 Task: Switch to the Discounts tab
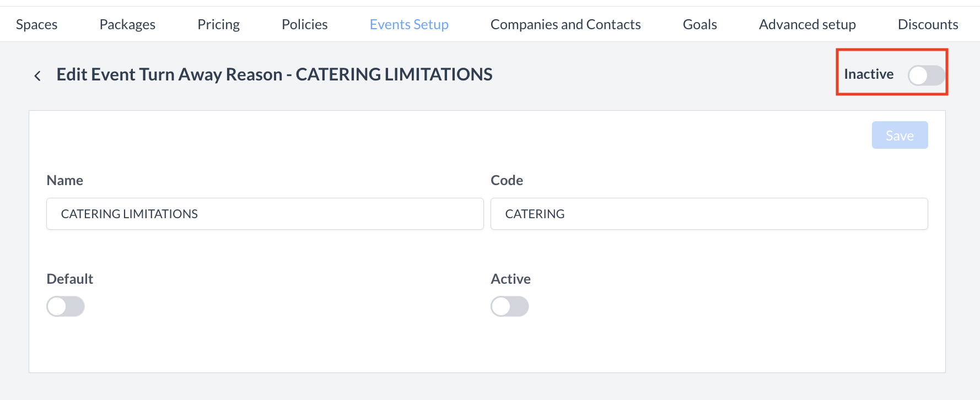(x=928, y=24)
